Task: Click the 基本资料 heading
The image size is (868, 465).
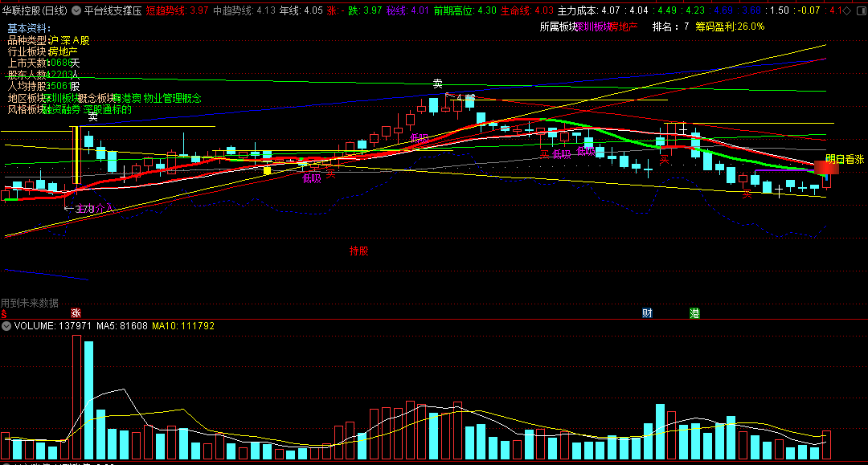Action: (29, 29)
